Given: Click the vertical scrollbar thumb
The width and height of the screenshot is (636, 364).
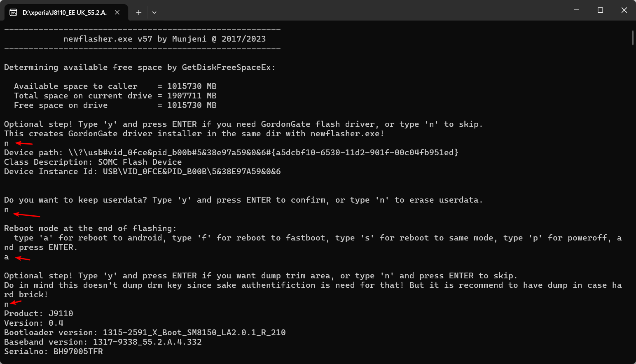Looking at the screenshot, I should 633,37.
